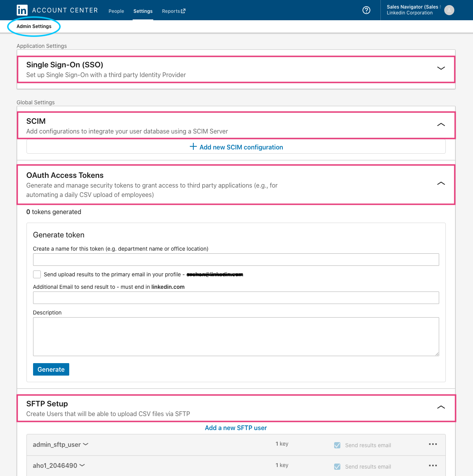This screenshot has width=473, height=476.
Task: Open the People tab
Action: click(x=116, y=11)
